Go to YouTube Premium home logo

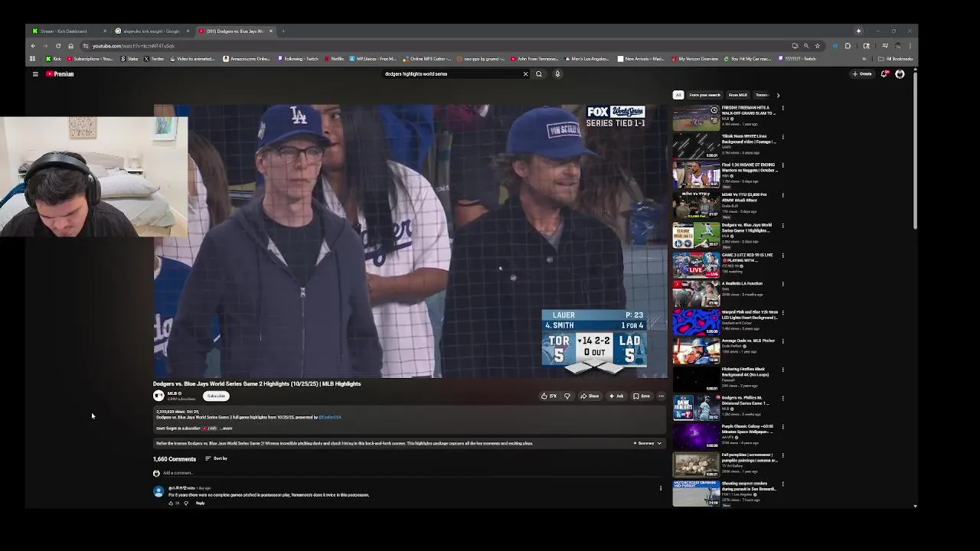click(x=60, y=74)
